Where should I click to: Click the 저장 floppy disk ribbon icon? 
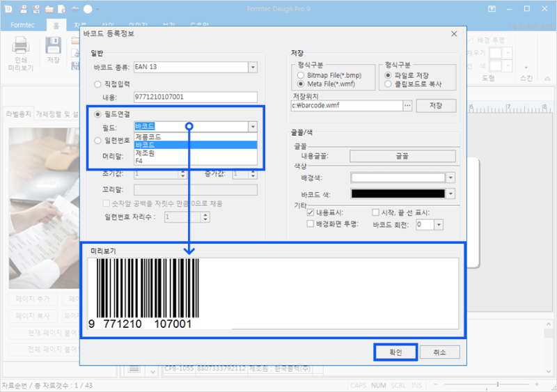(54, 45)
